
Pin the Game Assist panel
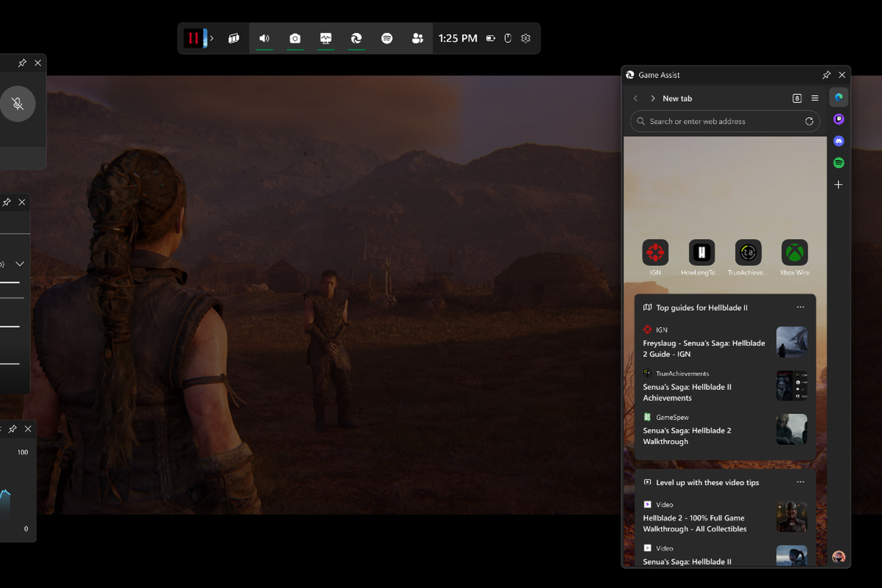pyautogui.click(x=826, y=74)
